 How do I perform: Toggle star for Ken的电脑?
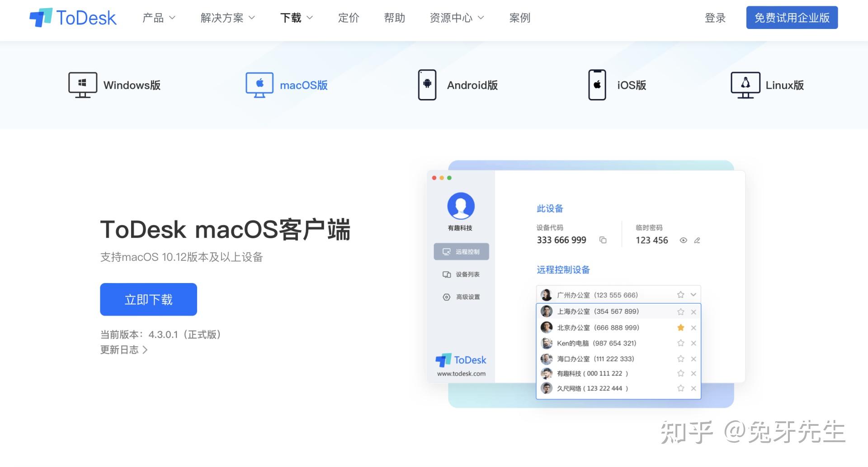pos(681,343)
